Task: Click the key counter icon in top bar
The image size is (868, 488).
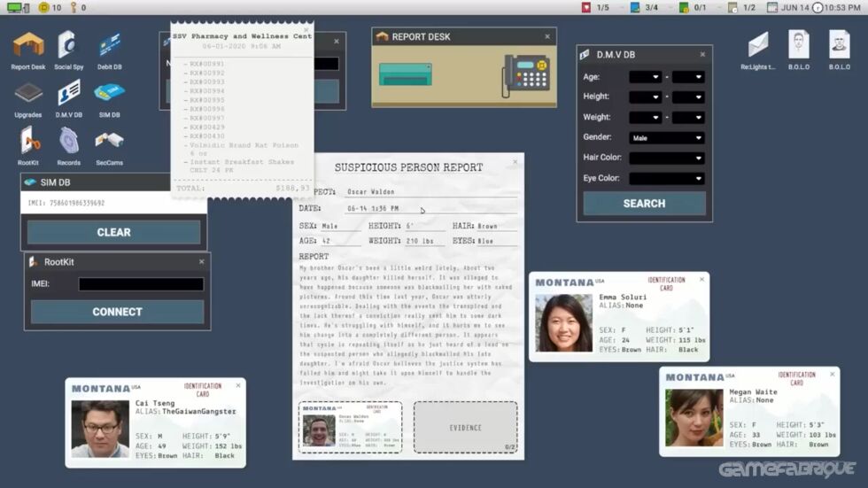Action: tap(73, 7)
